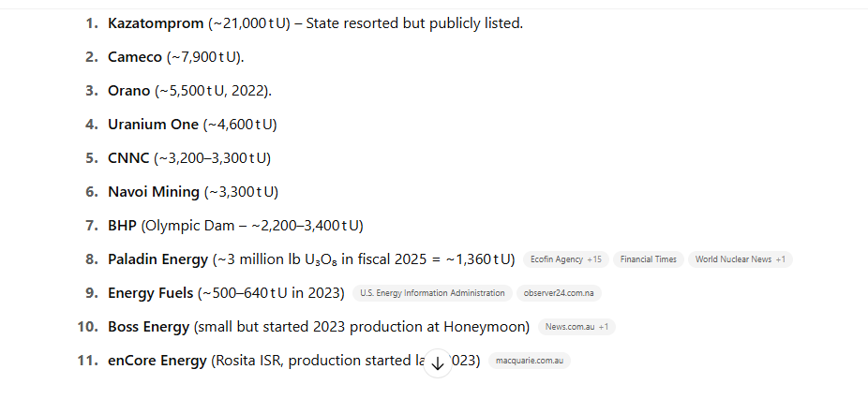Click the Navoi Mining list entry

(x=193, y=192)
